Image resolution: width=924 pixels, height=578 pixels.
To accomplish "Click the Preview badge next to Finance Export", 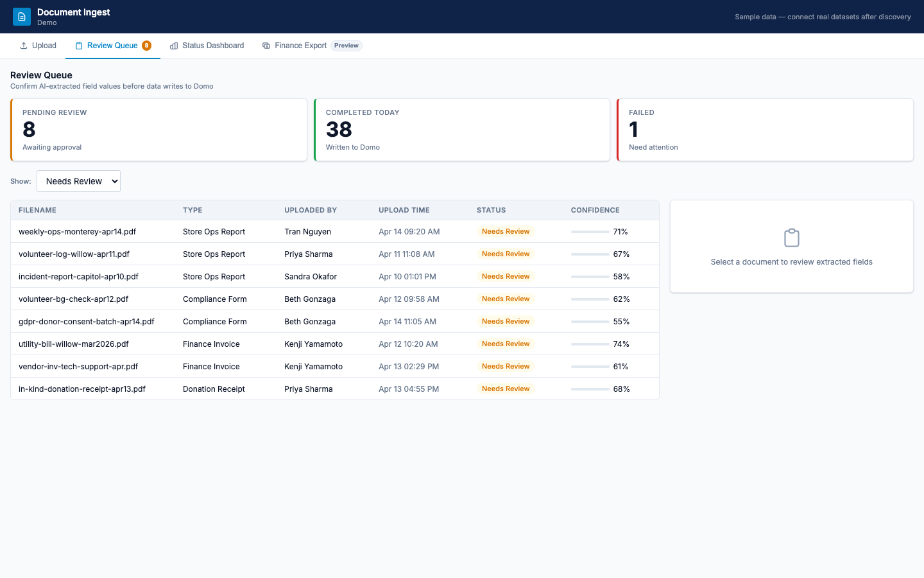I will 346,46.
